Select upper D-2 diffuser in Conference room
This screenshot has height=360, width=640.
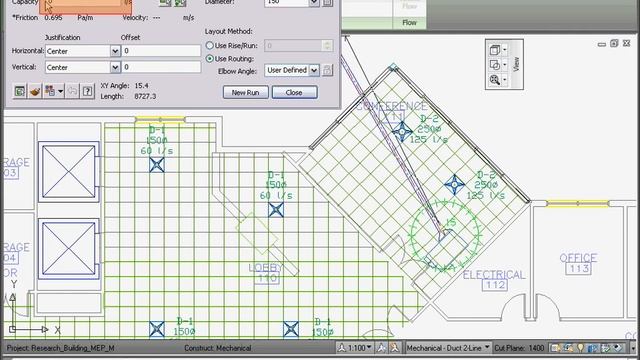(402, 131)
